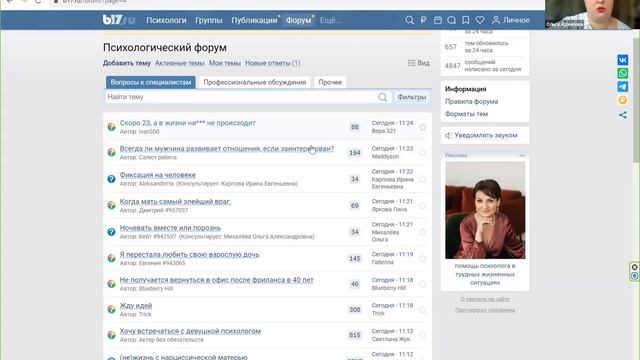Open ad photo of psychologist woman
The image size is (640, 360).
tap(485, 210)
